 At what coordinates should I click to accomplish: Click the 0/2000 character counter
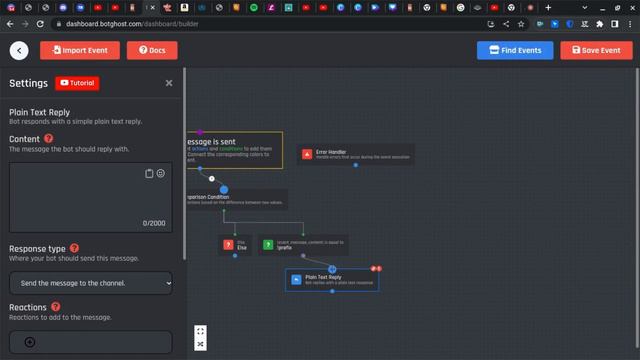(154, 223)
